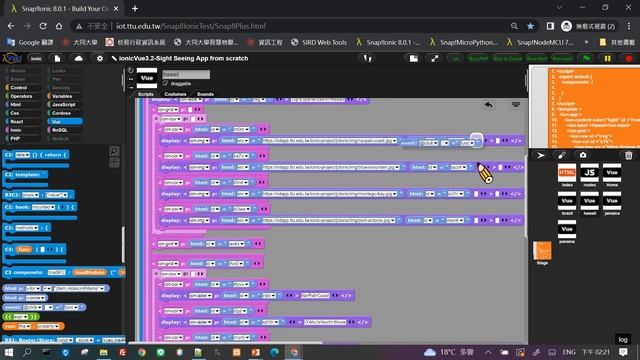This screenshot has height=360, width=640.
Task: Open Windows Start menu on taskbar
Action: 8,352
